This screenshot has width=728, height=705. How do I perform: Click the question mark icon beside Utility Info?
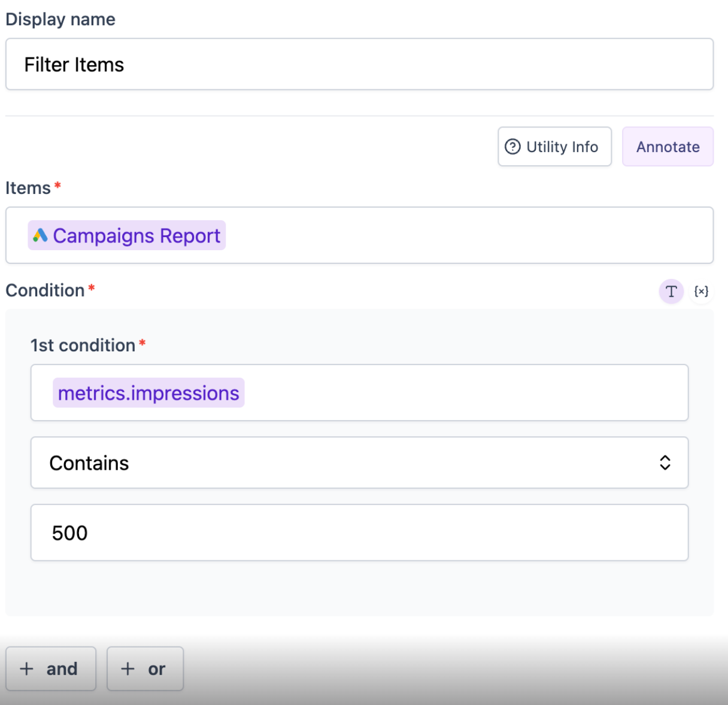tap(512, 147)
